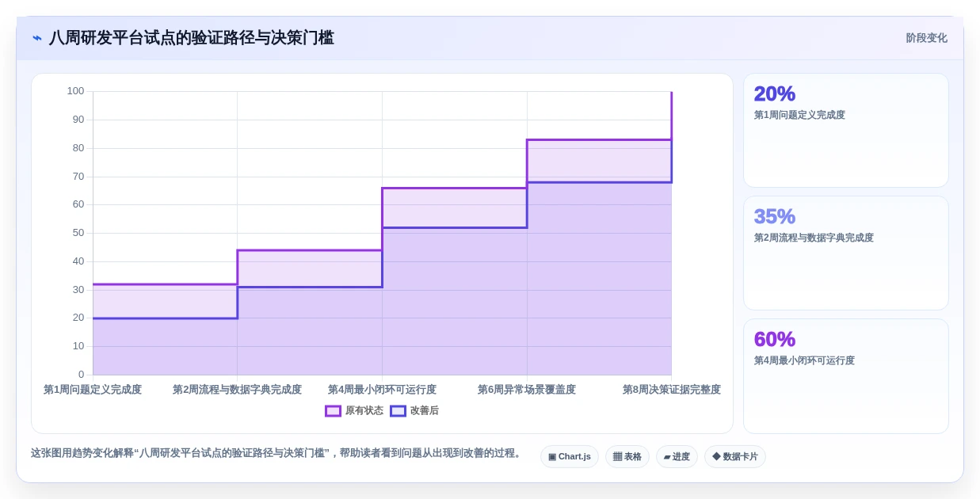The image size is (980, 499).
Task: Click the 35% figure in second card
Action: tap(775, 216)
